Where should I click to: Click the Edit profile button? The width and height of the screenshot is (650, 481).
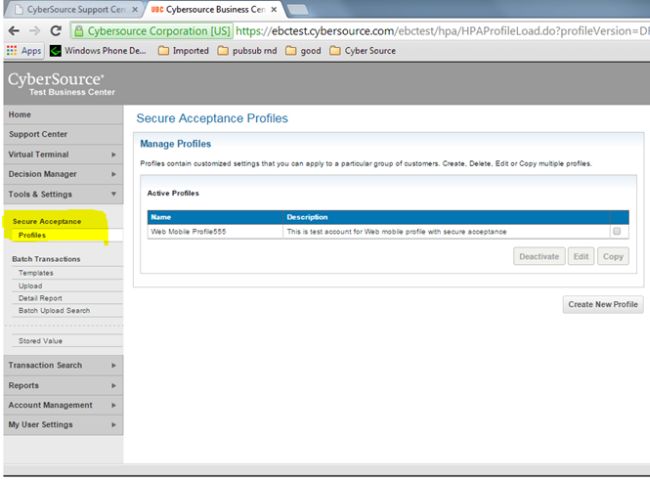click(581, 256)
